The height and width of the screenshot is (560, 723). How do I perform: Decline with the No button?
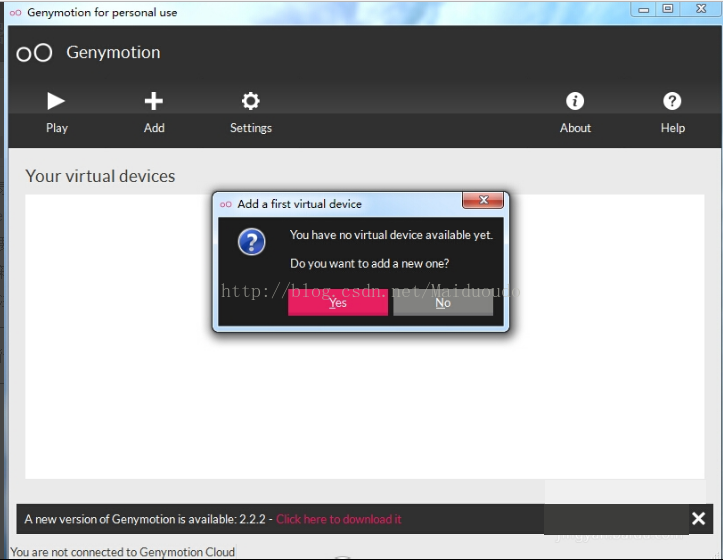coord(443,303)
